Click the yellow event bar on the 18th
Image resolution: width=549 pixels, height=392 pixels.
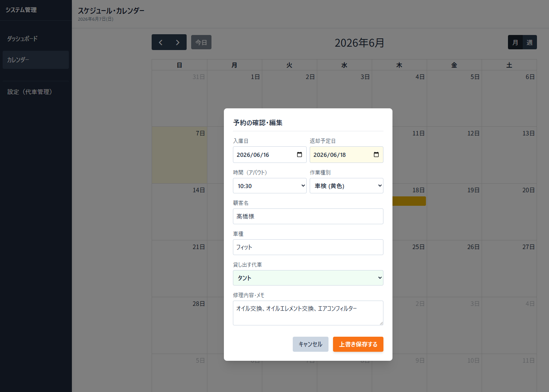(x=409, y=201)
